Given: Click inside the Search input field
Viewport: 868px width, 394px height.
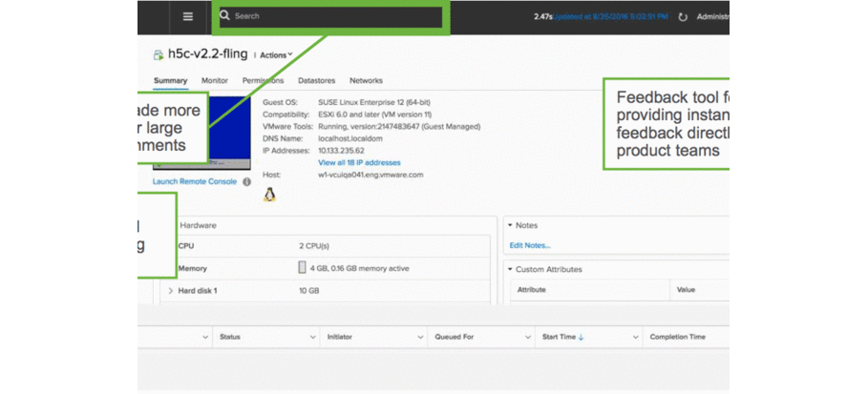Looking at the screenshot, I should pos(334,16).
